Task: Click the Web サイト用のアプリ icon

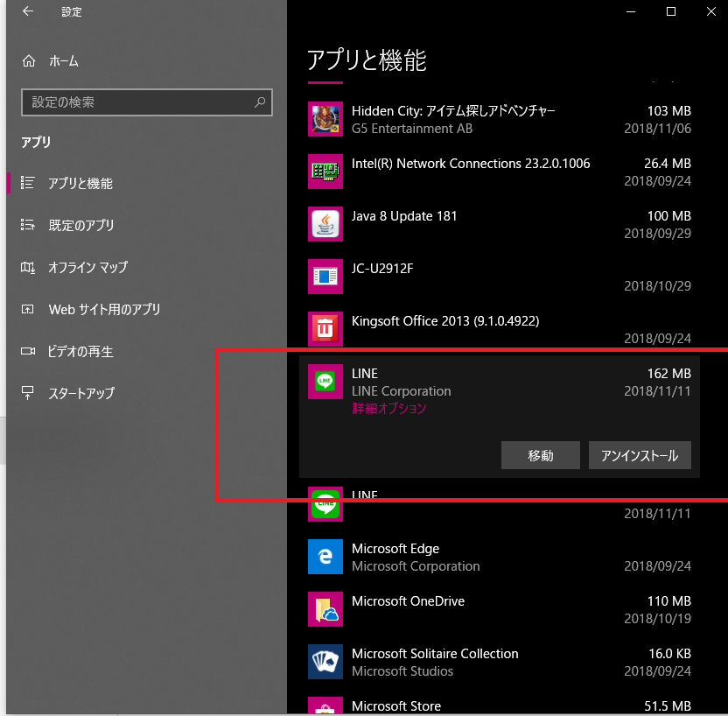Action: pos(28,309)
